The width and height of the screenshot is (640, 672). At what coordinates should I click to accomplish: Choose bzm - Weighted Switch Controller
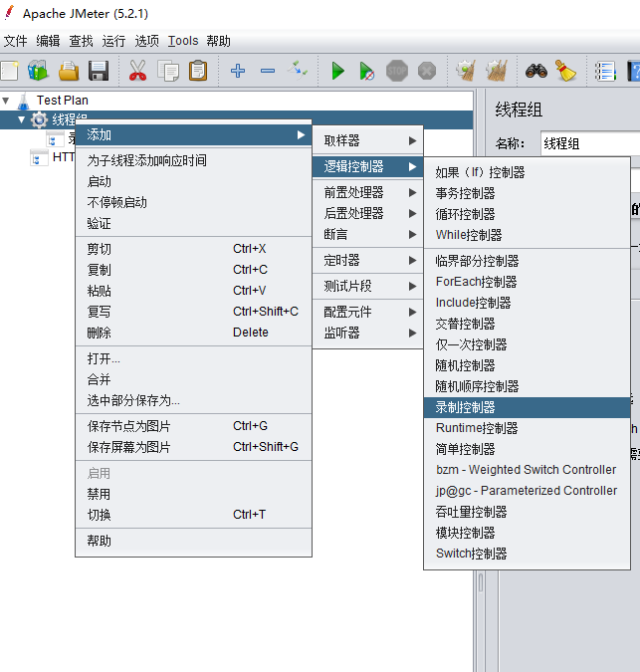point(527,470)
